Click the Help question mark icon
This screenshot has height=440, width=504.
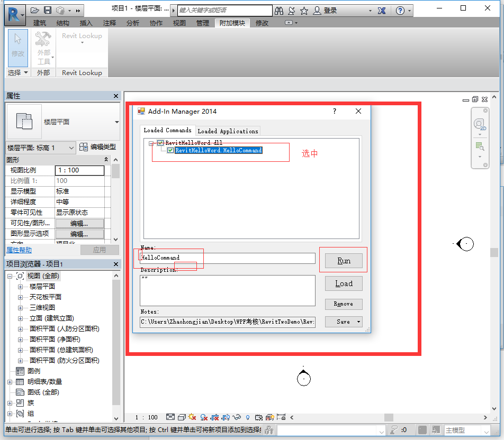[400, 11]
